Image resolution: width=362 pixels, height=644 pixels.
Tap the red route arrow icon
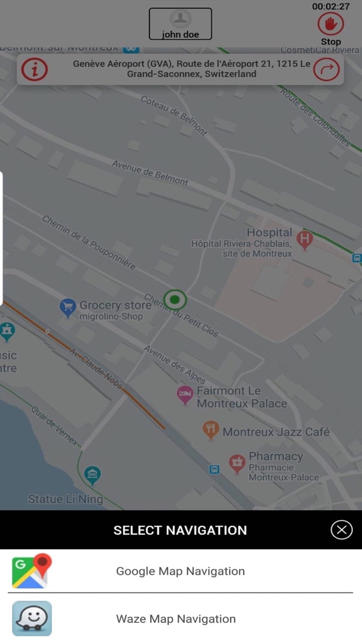coord(327,69)
